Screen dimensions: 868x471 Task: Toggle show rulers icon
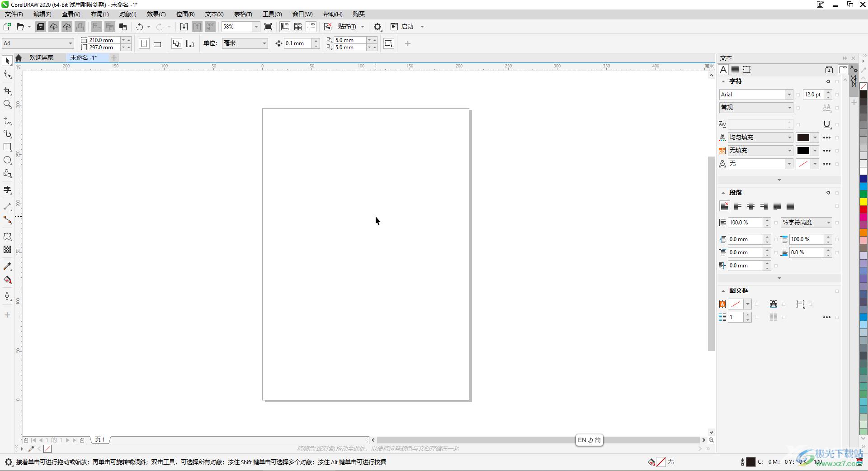coord(285,27)
